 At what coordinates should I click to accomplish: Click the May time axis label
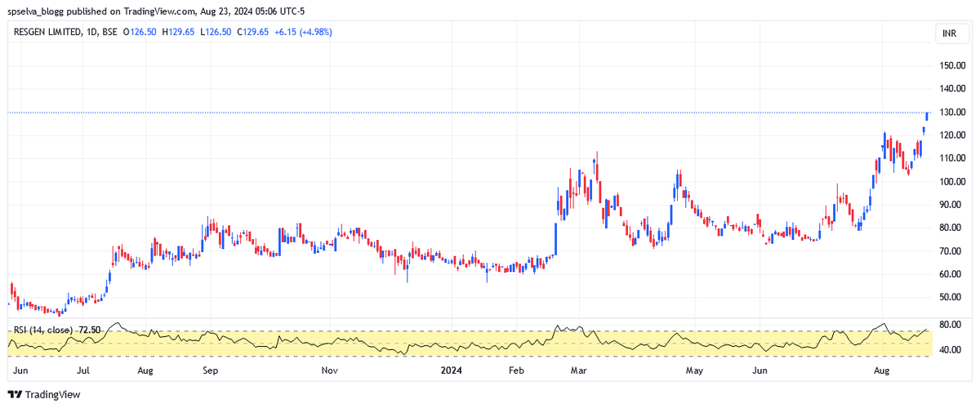tap(693, 371)
